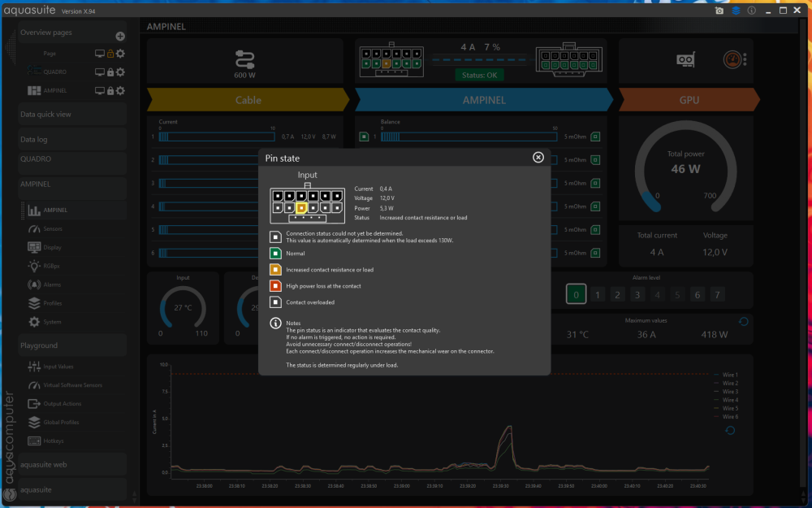Toggle lock icon on AMPINEL overview page
Screen dimensions: 812x508
tap(110, 91)
